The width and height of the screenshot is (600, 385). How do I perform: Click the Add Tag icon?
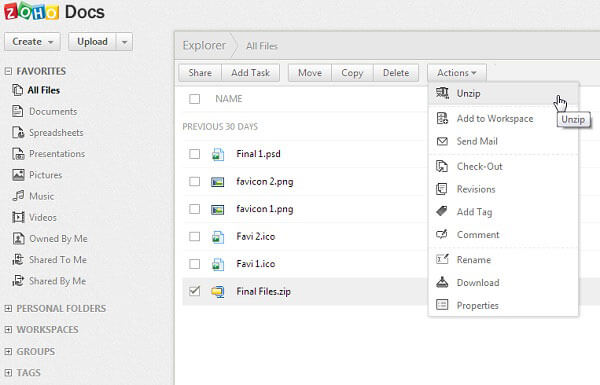pos(442,211)
